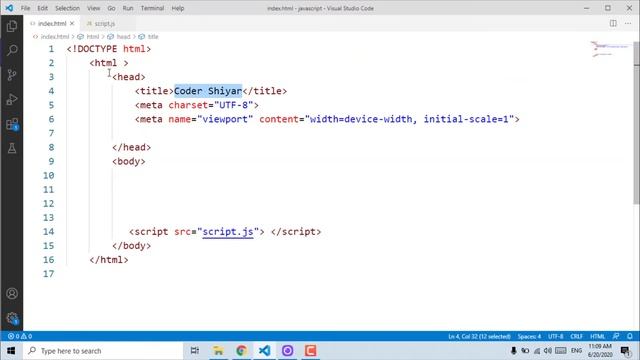Image resolution: width=640 pixels, height=360 pixels.
Task: Click the Type here to search box
Action: pyautogui.click(x=102, y=351)
